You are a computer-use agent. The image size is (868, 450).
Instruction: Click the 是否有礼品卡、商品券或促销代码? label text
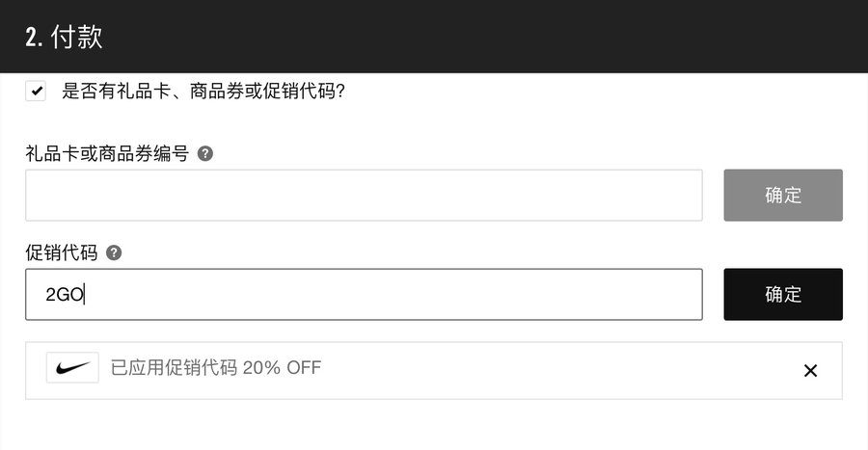pos(203,93)
